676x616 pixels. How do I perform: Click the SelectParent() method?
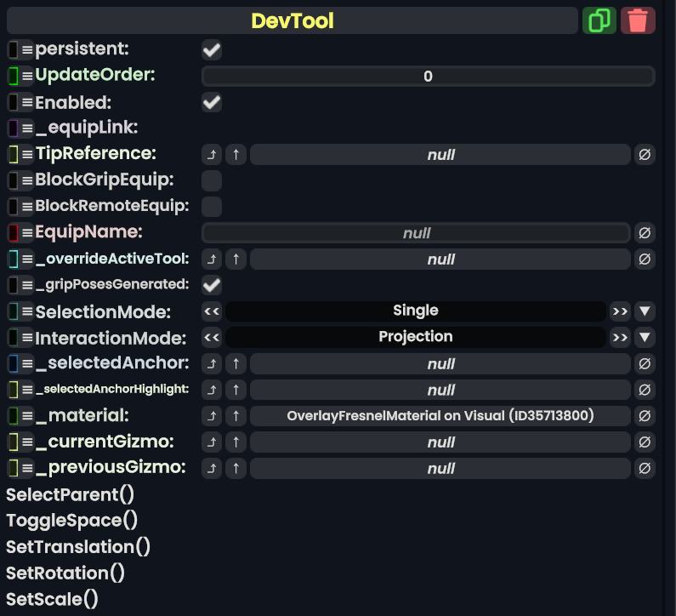pos(71,494)
